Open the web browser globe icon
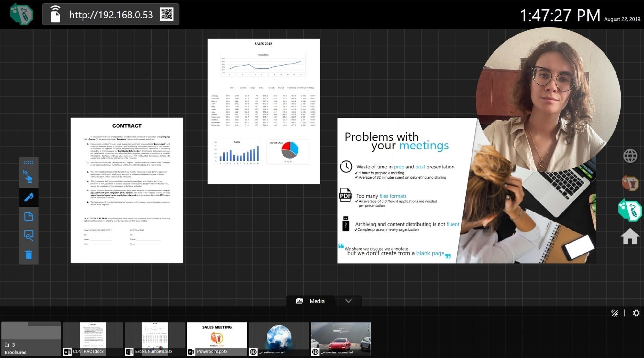Image resolution: width=644 pixels, height=358 pixels. click(630, 156)
